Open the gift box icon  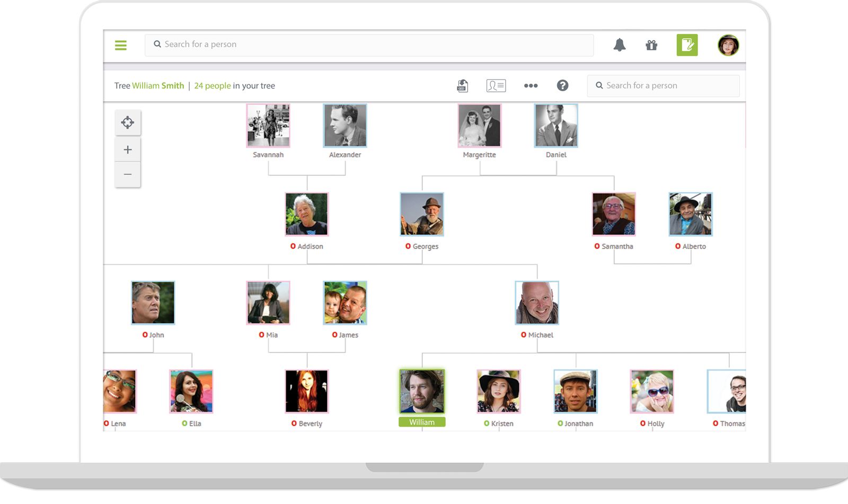(651, 45)
